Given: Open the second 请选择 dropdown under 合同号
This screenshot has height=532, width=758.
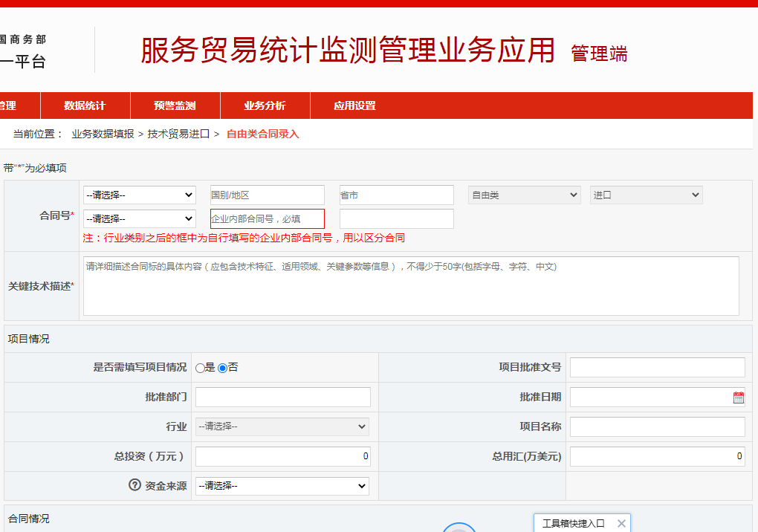Looking at the screenshot, I should 139,218.
